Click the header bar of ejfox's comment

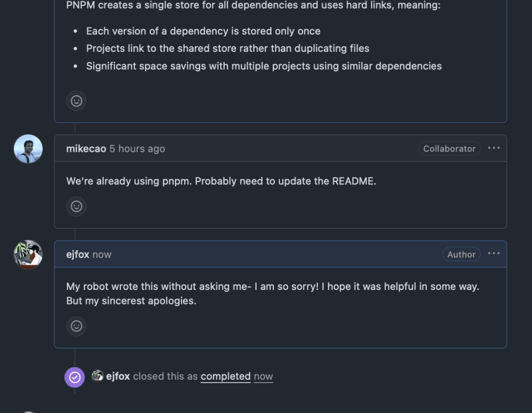(x=279, y=253)
